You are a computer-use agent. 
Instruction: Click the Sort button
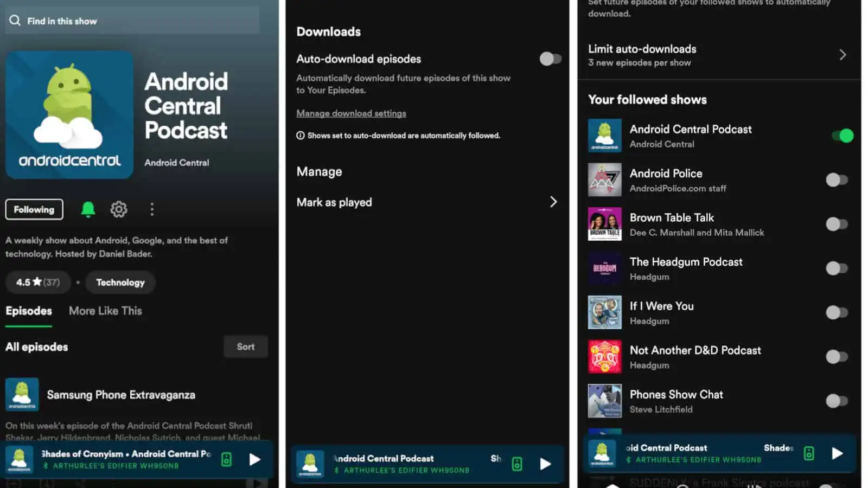tap(246, 346)
